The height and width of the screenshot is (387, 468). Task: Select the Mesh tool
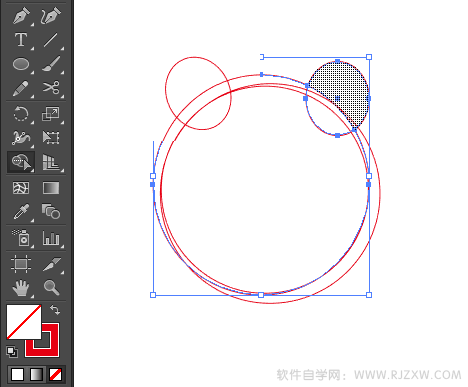21,188
